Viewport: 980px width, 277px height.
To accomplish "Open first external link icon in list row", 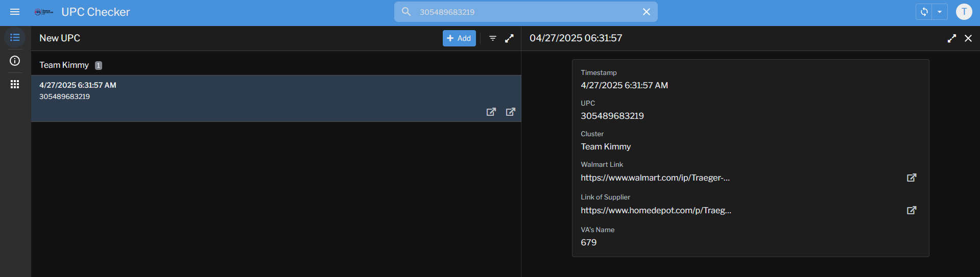I will [x=491, y=112].
